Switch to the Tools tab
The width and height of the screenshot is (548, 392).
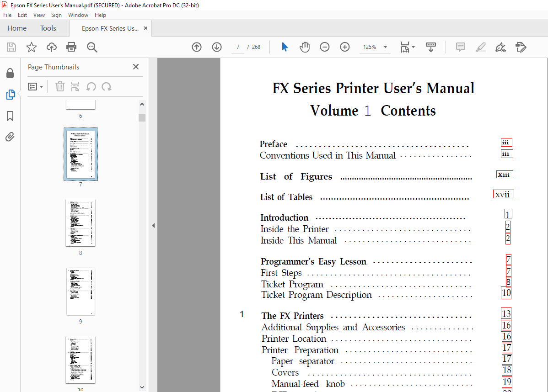48,28
